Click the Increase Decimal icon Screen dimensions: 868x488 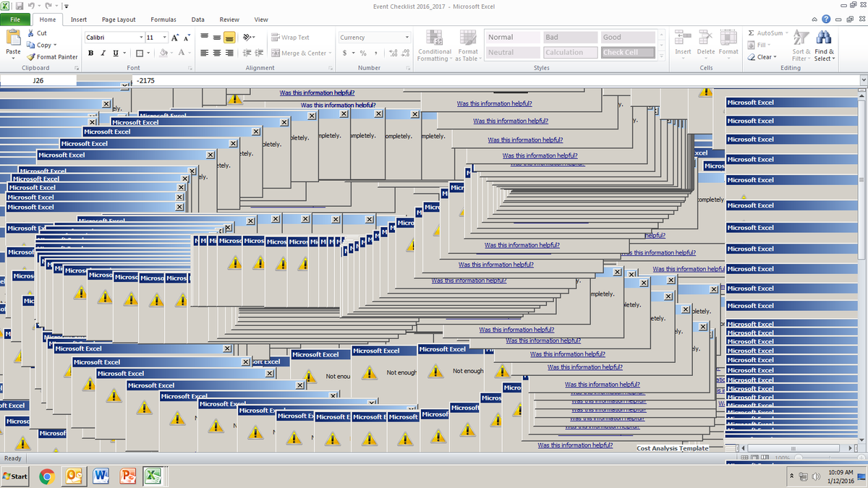click(x=393, y=53)
